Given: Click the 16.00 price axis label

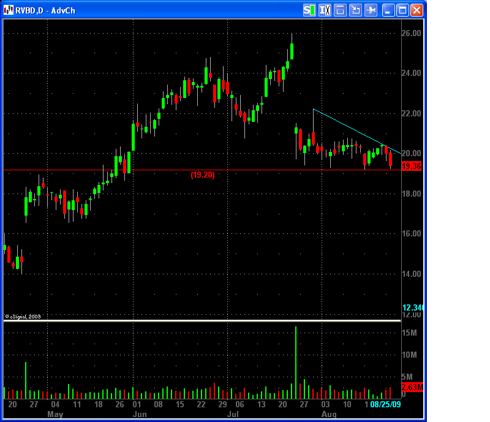Looking at the screenshot, I should [411, 233].
